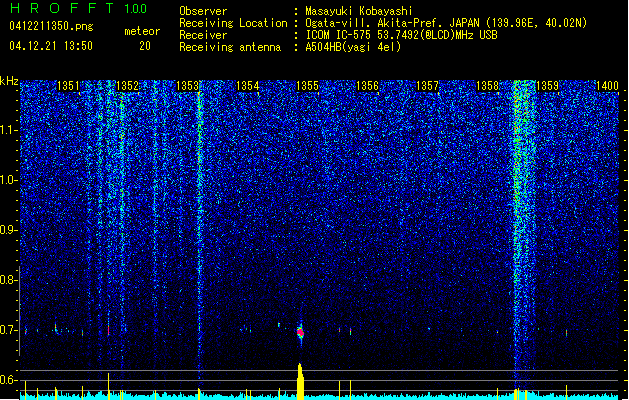This screenshot has width=629, height=400.
Task: Click the ICOM IC-575 receiver frequency text
Action: (401, 35)
